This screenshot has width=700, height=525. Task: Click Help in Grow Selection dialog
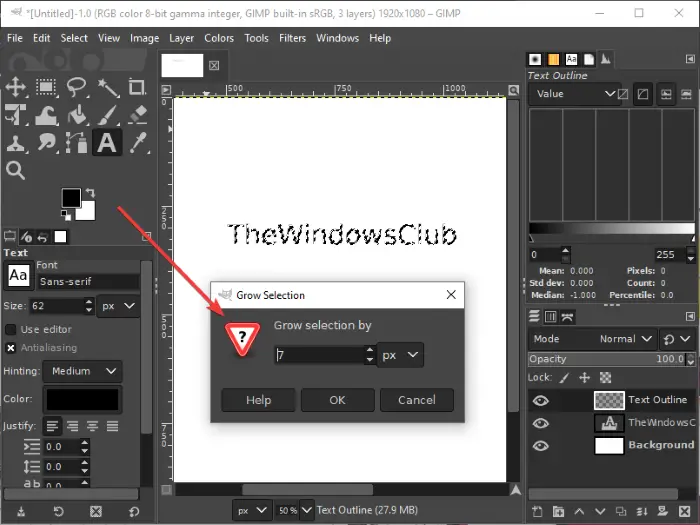(x=258, y=400)
